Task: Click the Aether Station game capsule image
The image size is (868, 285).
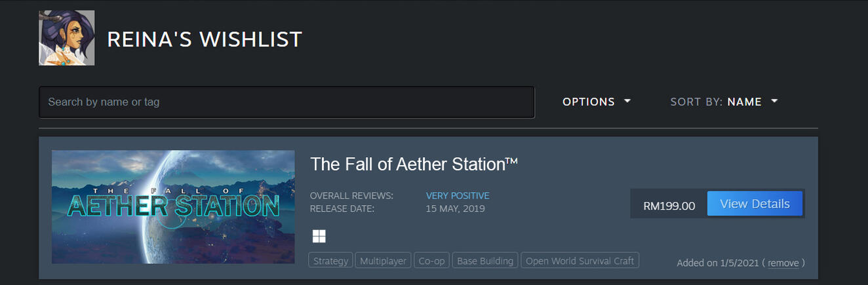Action: 173,207
